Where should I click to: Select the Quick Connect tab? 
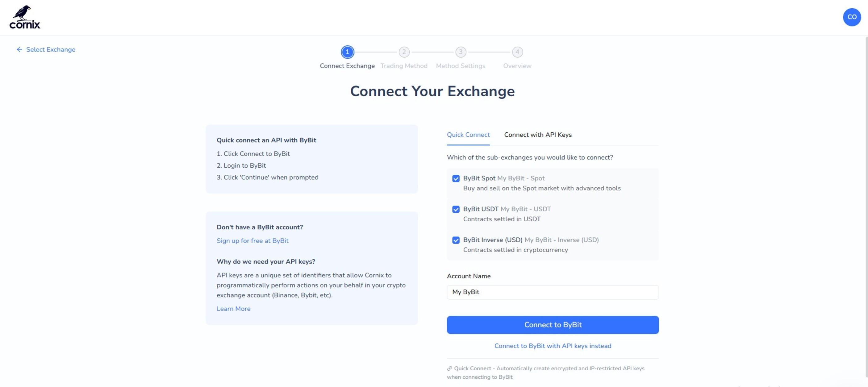tap(468, 135)
